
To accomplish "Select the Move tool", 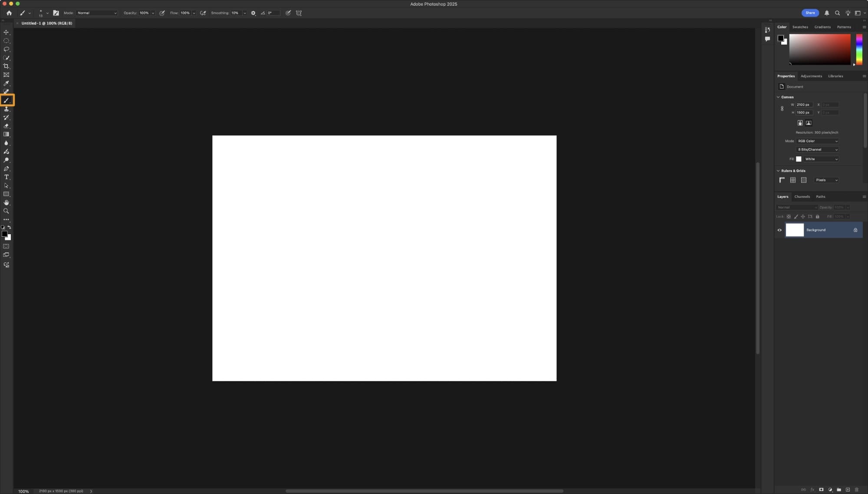I will (6, 32).
